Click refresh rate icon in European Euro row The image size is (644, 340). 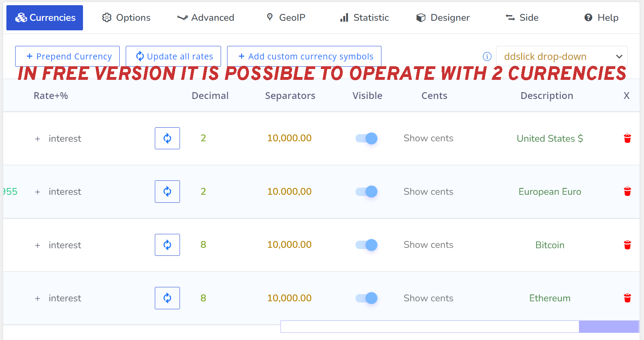167,192
